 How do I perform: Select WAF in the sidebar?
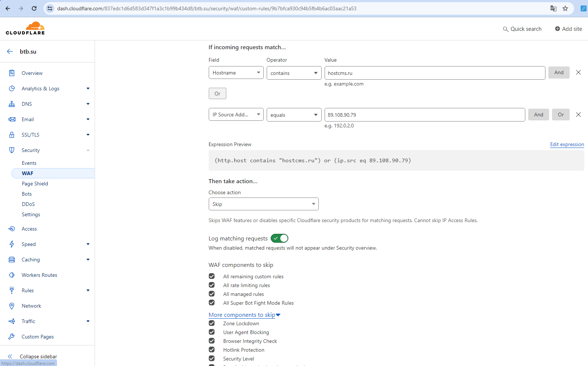53,173
